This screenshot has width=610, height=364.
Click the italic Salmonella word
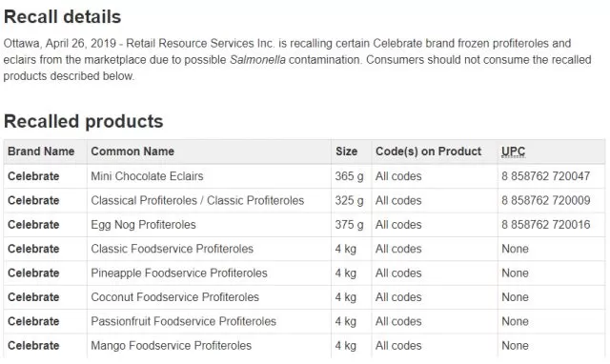point(257,59)
